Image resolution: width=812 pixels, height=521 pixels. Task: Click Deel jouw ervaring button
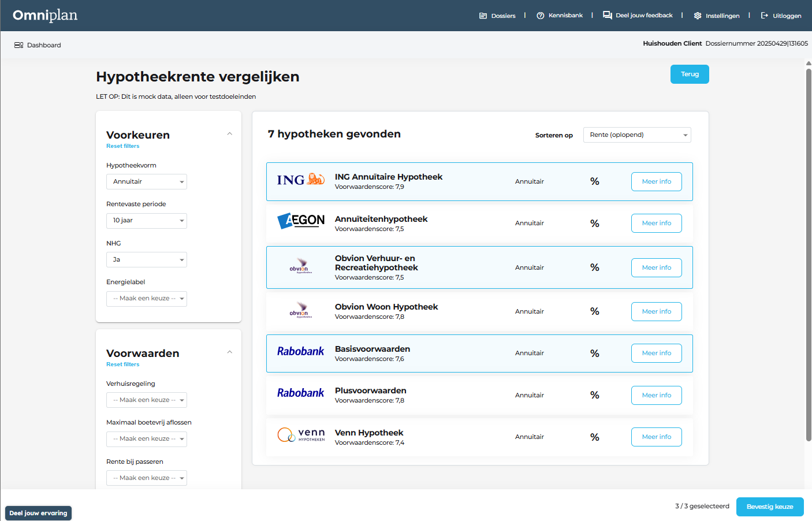[x=38, y=513]
